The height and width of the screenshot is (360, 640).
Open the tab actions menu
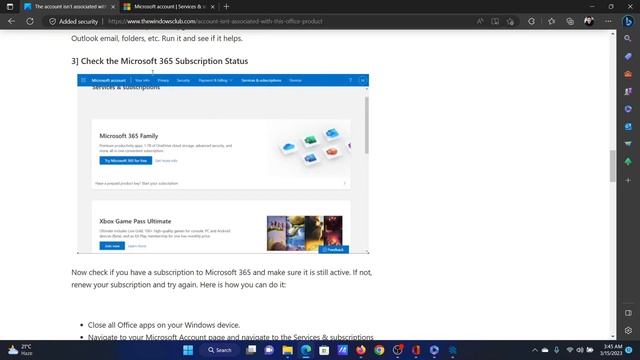tap(10, 7)
